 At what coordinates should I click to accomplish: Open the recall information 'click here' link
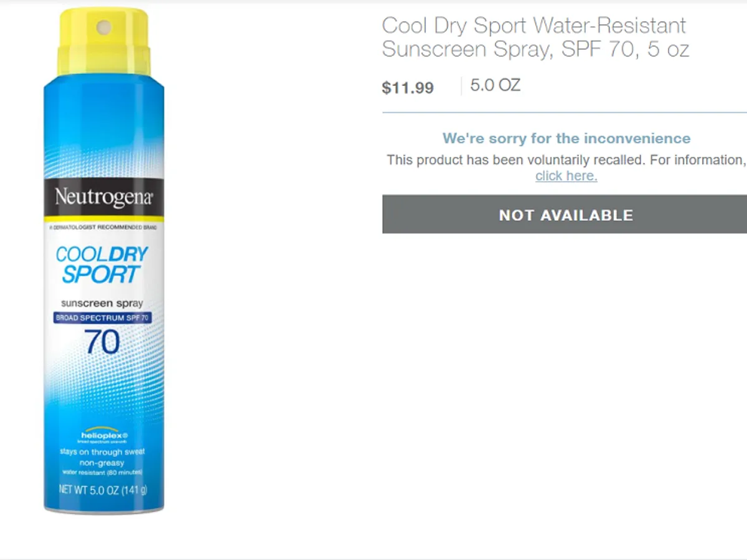[x=566, y=176]
